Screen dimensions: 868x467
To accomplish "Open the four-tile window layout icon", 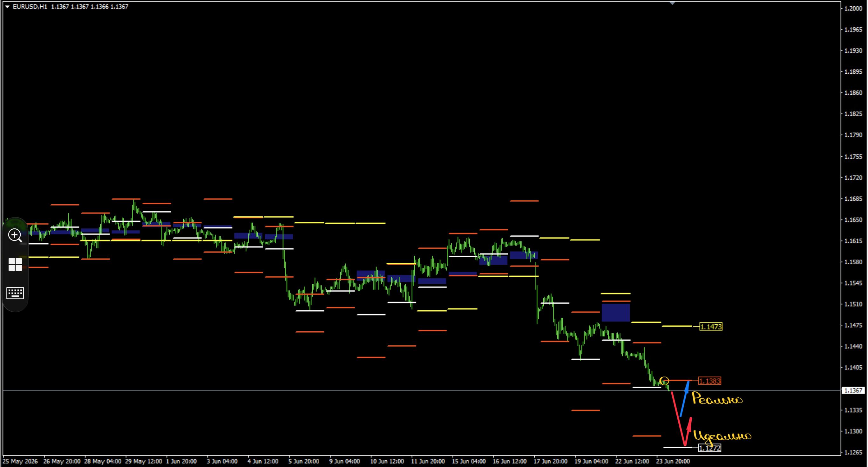I will [15, 265].
